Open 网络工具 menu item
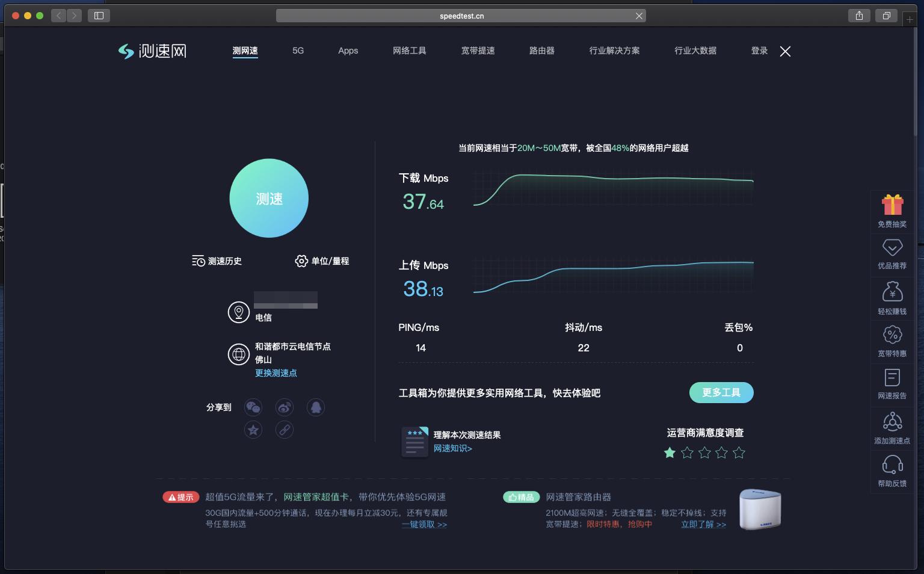 pos(409,51)
